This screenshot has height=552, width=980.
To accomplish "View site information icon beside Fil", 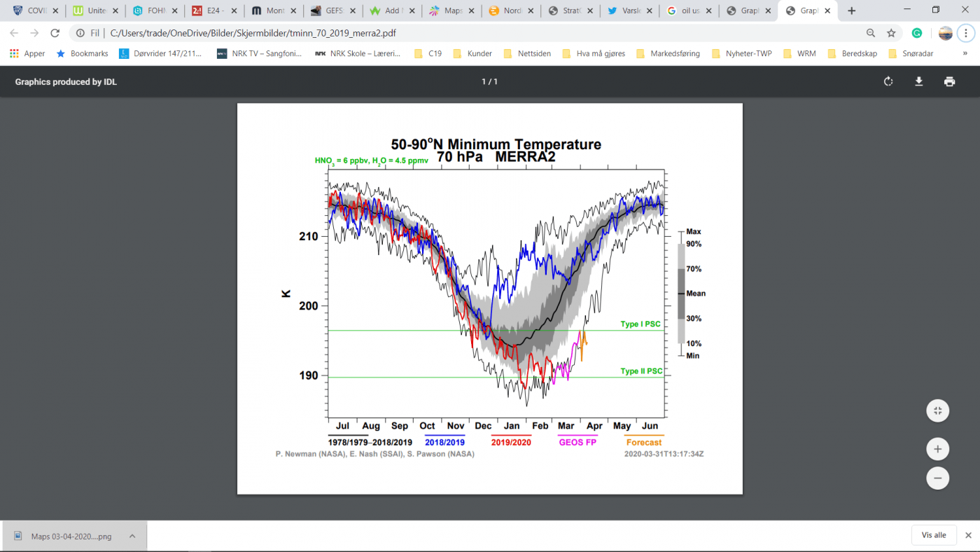I will click(80, 33).
